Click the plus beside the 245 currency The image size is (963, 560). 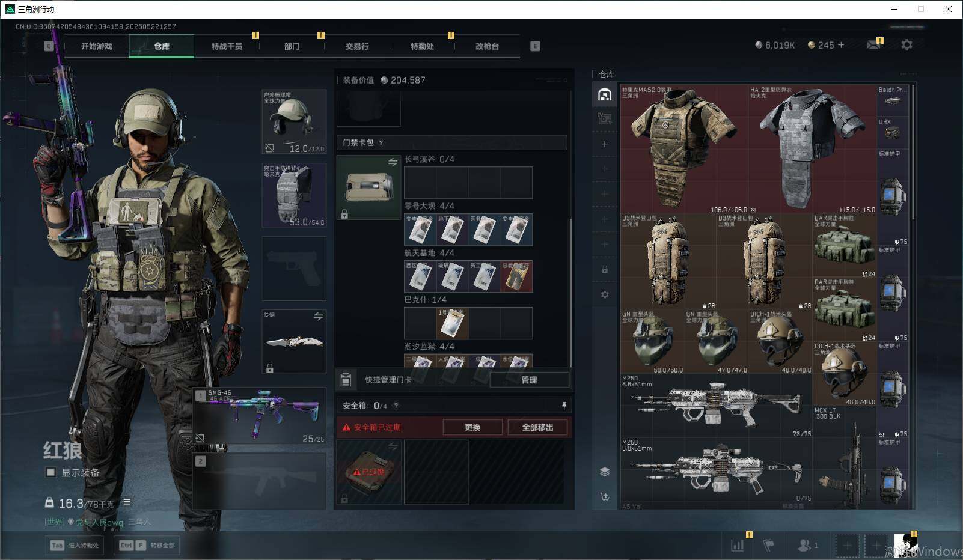pos(841,45)
